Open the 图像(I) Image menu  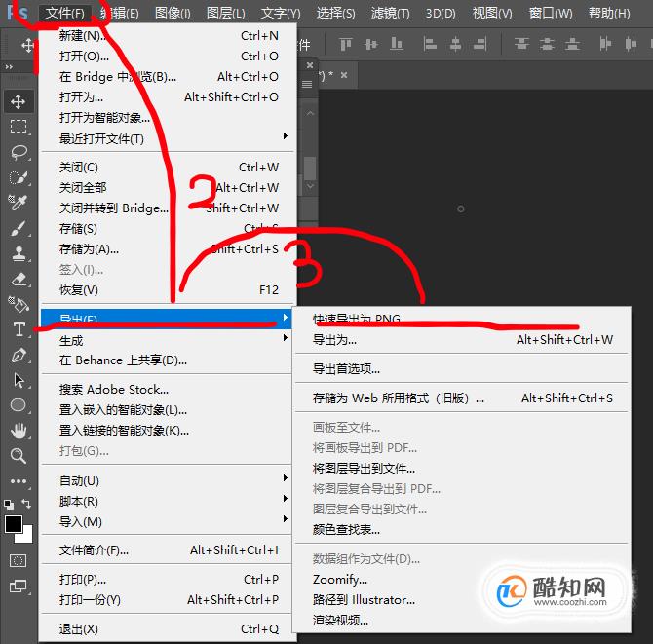coord(173,14)
